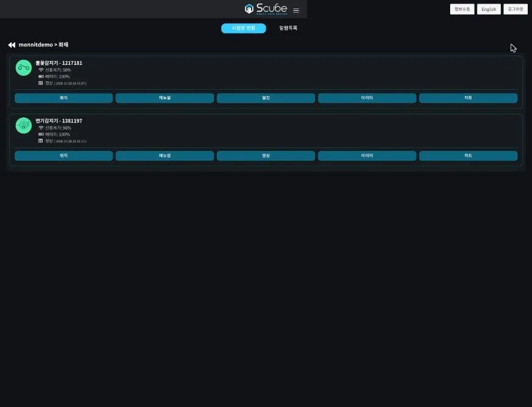
Task: Open 위치 for 불꽃감지기 1217181
Action: (64, 98)
